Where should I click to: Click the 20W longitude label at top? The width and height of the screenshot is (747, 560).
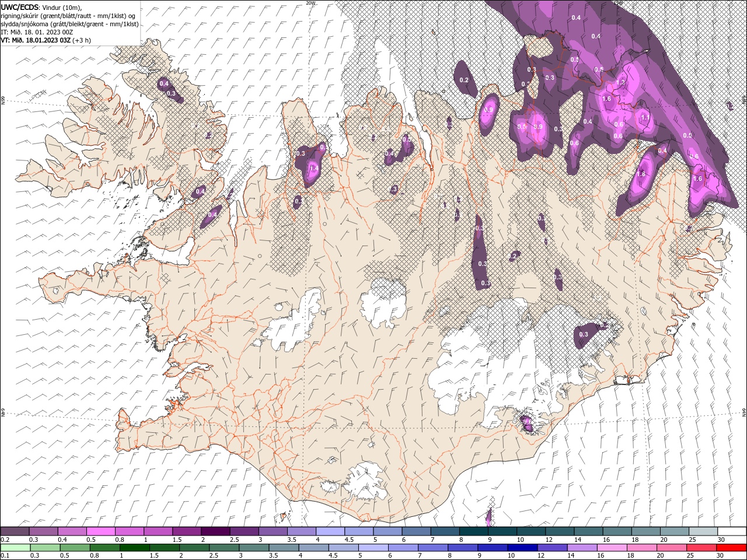click(310, 3)
